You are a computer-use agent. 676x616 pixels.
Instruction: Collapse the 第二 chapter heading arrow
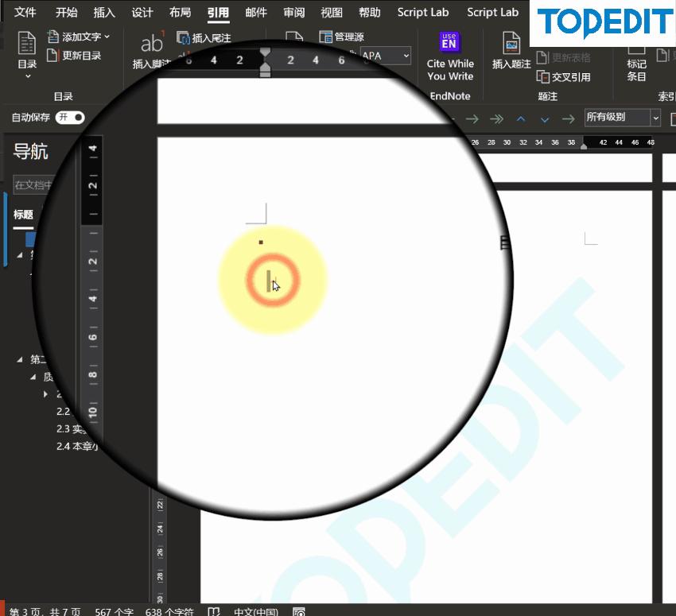point(20,359)
